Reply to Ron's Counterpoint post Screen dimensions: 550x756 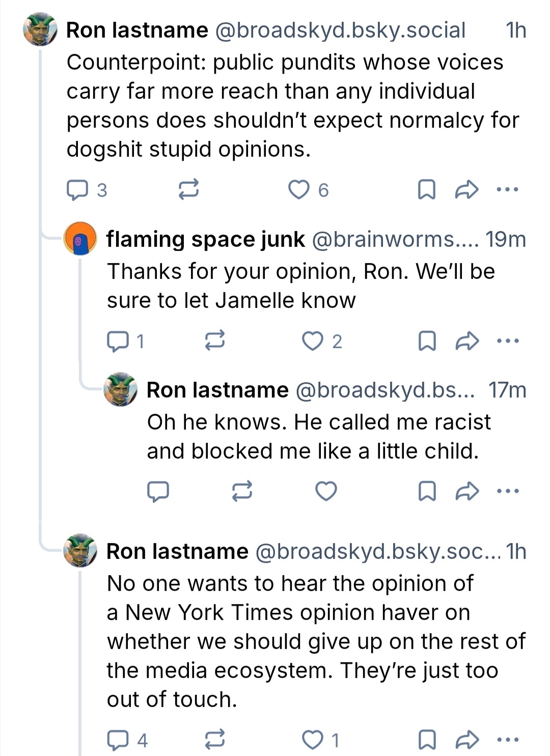(x=77, y=190)
